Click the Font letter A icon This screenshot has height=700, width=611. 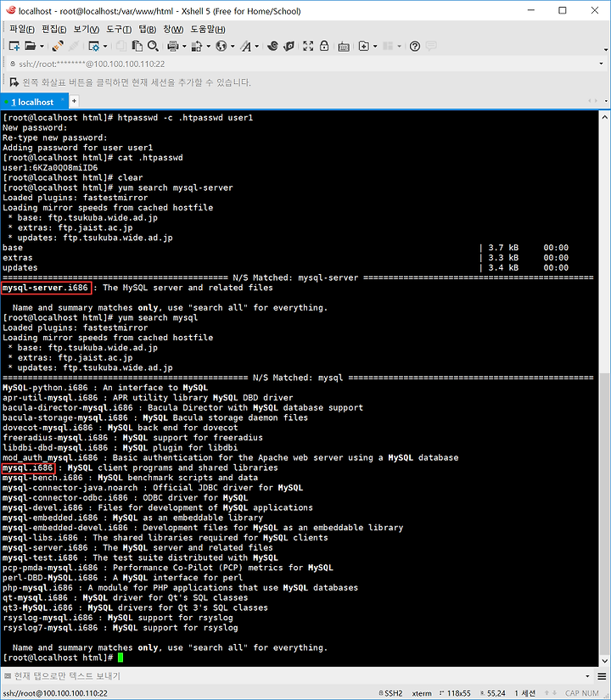pos(245,46)
